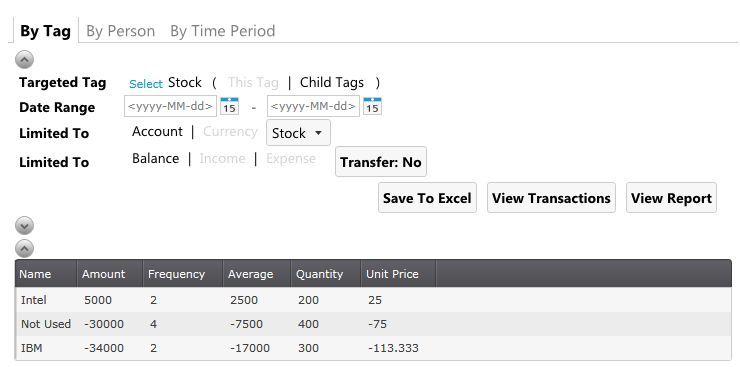
Task: Collapse the results table using its chevron
Action: click(x=25, y=248)
